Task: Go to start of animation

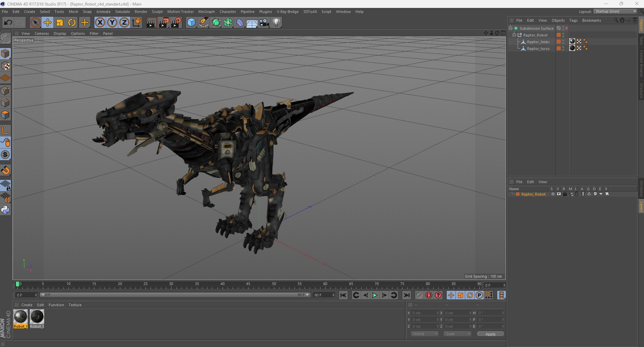Action: pyautogui.click(x=343, y=295)
